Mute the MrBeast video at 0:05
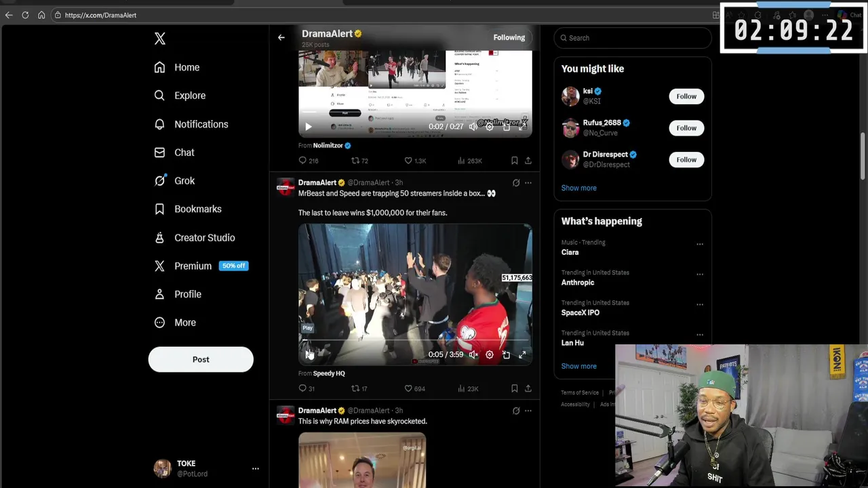Viewport: 868px width, 488px height. click(x=473, y=354)
